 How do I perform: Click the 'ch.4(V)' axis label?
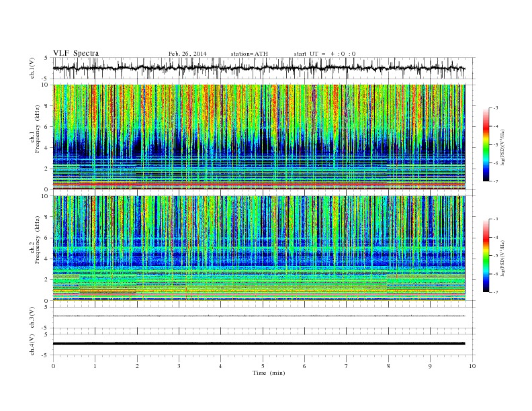[x=32, y=345]
